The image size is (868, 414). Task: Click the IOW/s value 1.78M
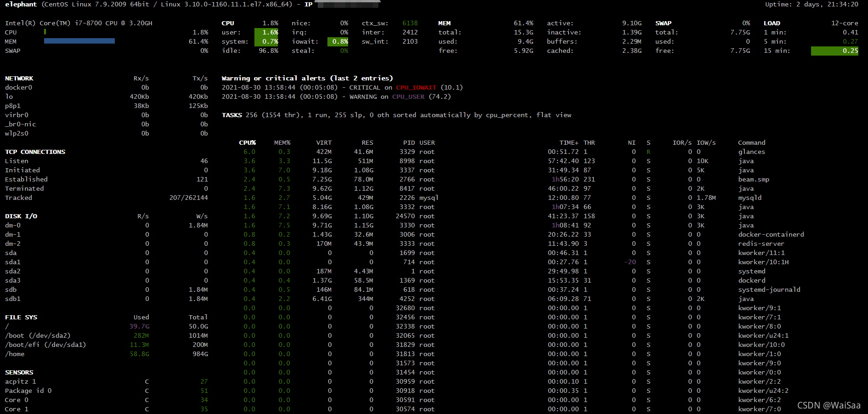point(706,198)
